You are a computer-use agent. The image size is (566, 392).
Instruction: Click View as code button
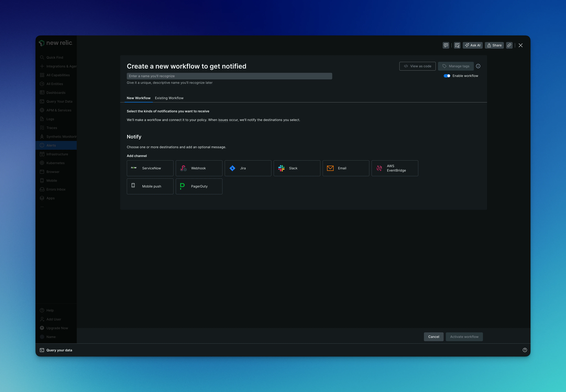pos(417,66)
